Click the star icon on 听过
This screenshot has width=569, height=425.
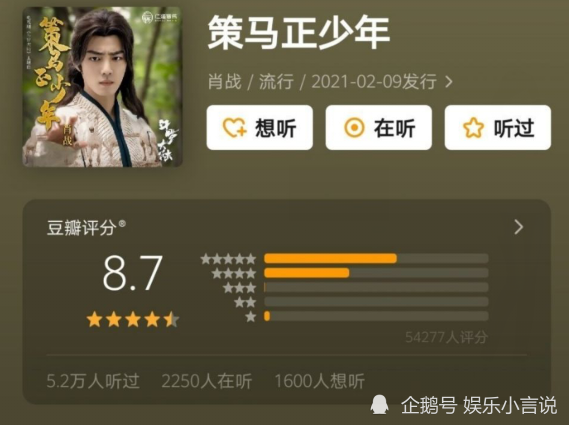(474, 128)
